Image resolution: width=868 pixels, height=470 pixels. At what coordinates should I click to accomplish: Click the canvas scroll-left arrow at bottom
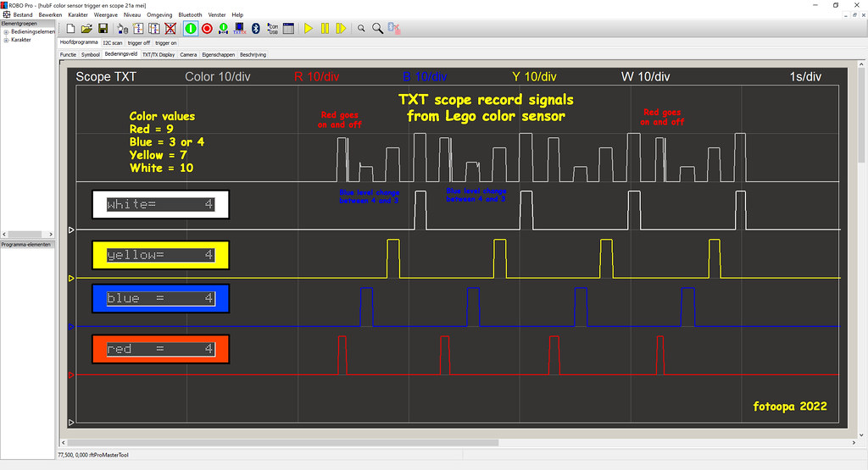[x=63, y=442]
